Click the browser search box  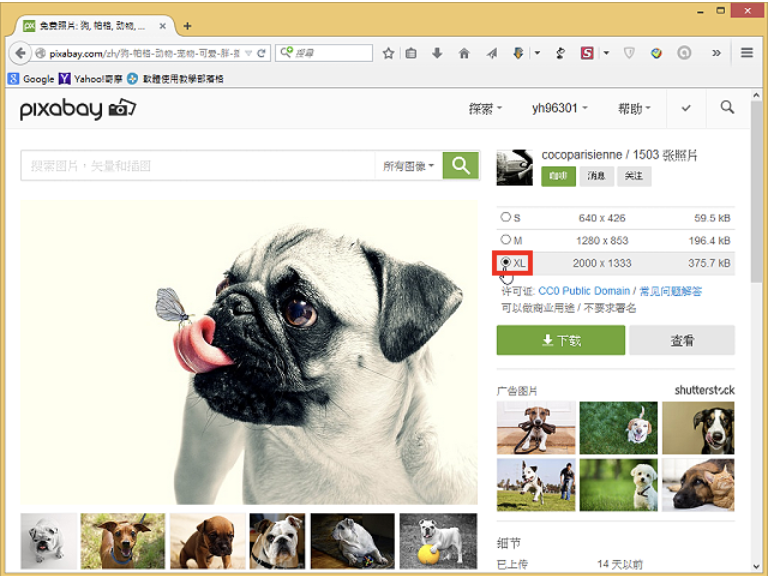(x=324, y=53)
